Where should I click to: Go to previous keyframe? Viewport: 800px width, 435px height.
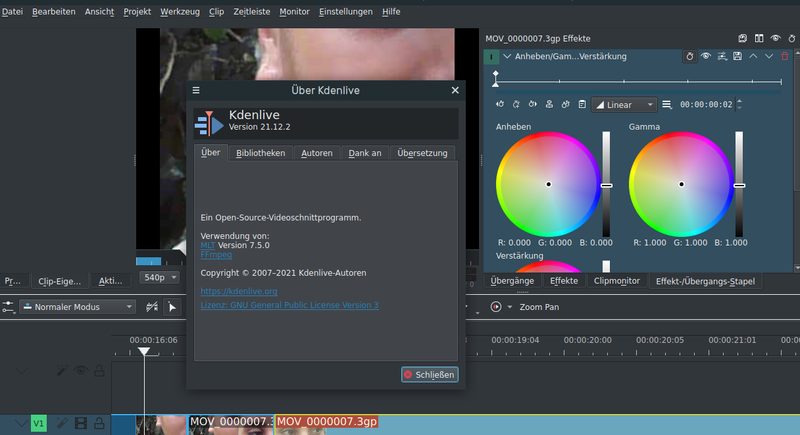click(x=500, y=104)
